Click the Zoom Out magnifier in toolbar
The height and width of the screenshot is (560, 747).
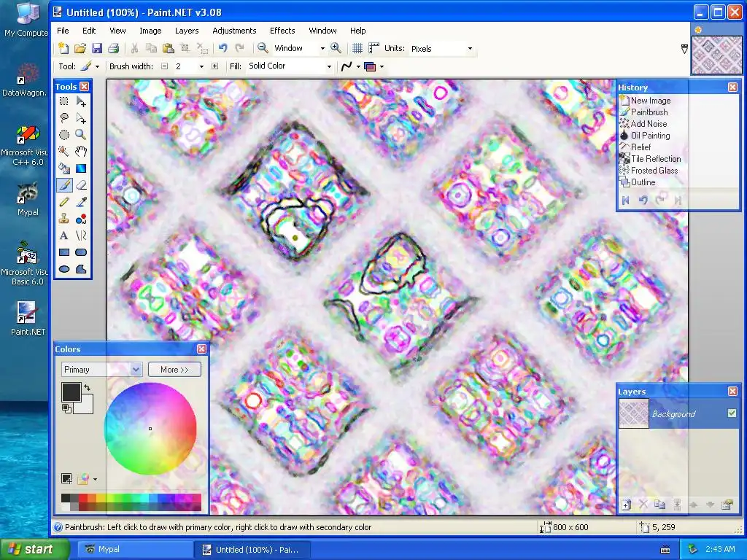pyautogui.click(x=263, y=48)
